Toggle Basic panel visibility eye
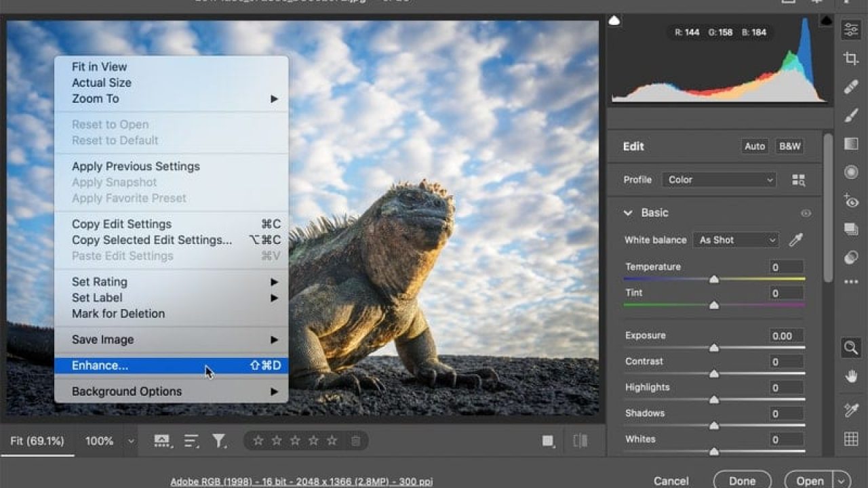868x488 pixels. 806,213
